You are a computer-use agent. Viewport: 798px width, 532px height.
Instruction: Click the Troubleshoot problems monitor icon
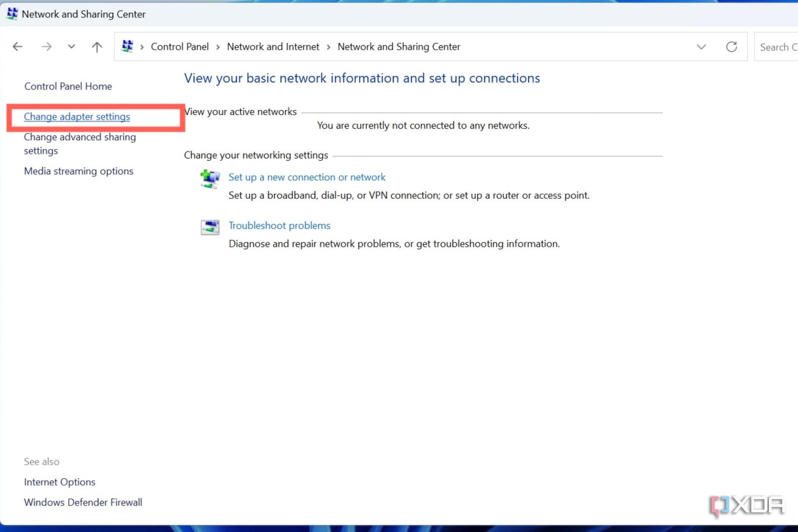[x=209, y=227]
